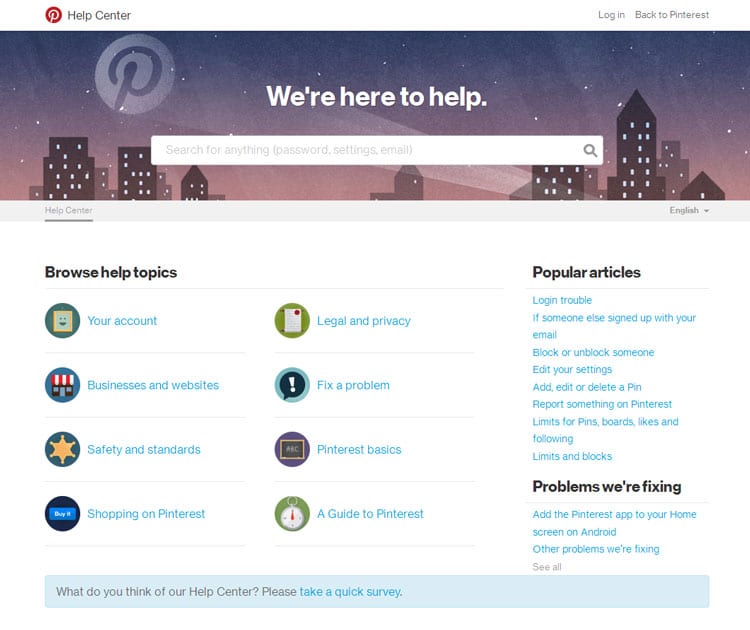
Task: Click See all under Problems we're fixing
Action: pos(547,567)
